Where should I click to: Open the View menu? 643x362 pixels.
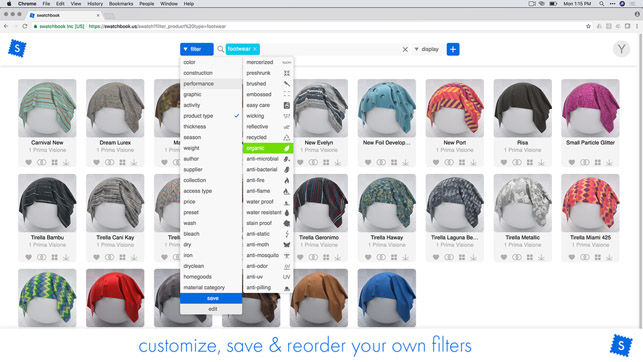[76, 4]
